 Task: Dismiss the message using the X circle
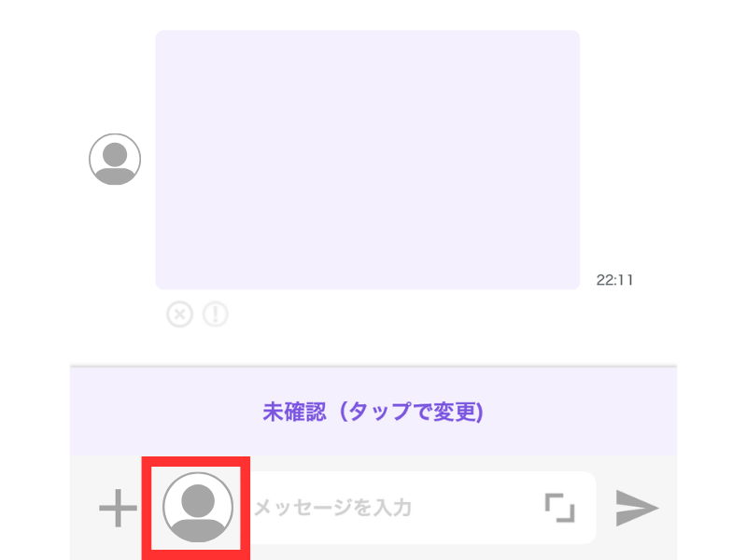pyautogui.click(x=179, y=315)
